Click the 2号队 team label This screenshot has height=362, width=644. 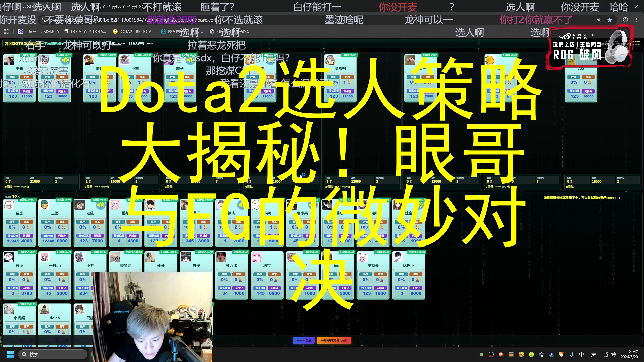point(88,187)
